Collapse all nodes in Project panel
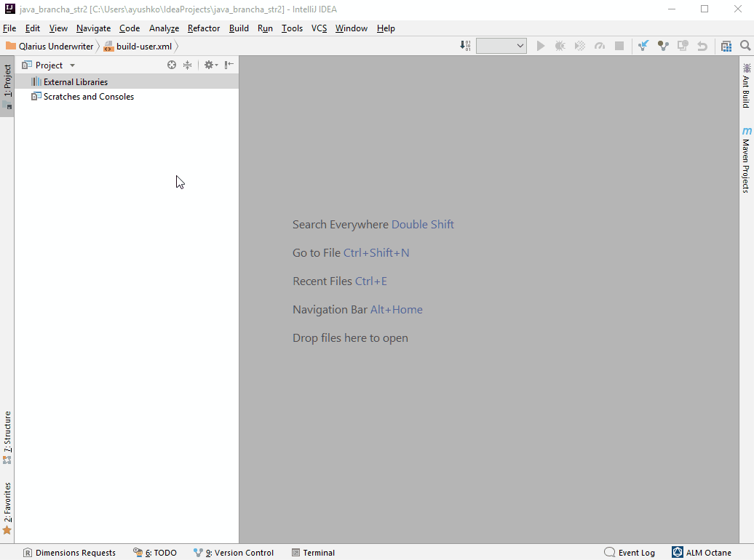 187,65
